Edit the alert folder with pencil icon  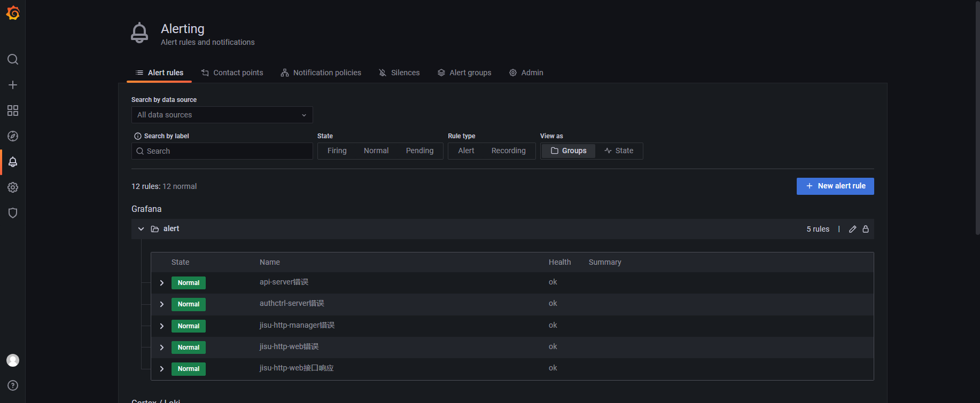pyautogui.click(x=852, y=229)
